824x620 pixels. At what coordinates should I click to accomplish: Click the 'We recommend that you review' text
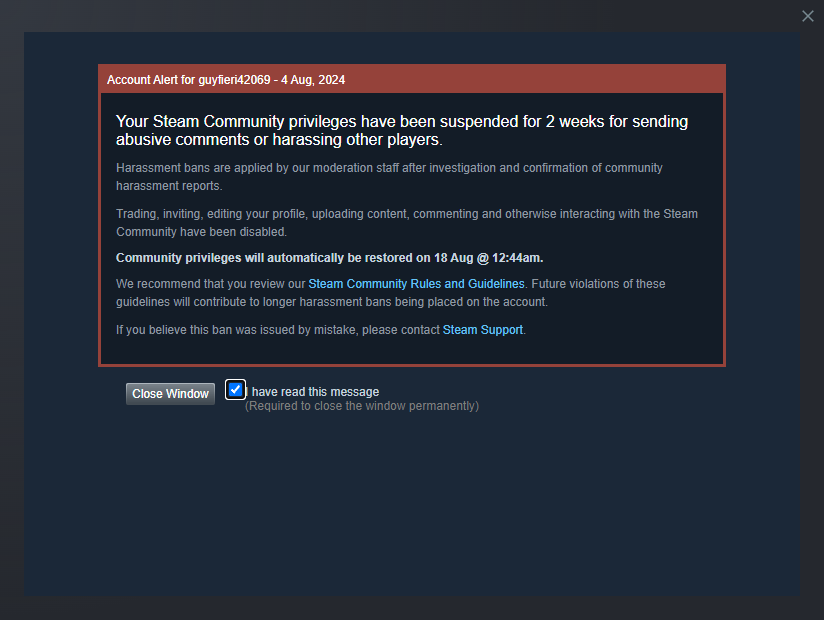pos(211,284)
